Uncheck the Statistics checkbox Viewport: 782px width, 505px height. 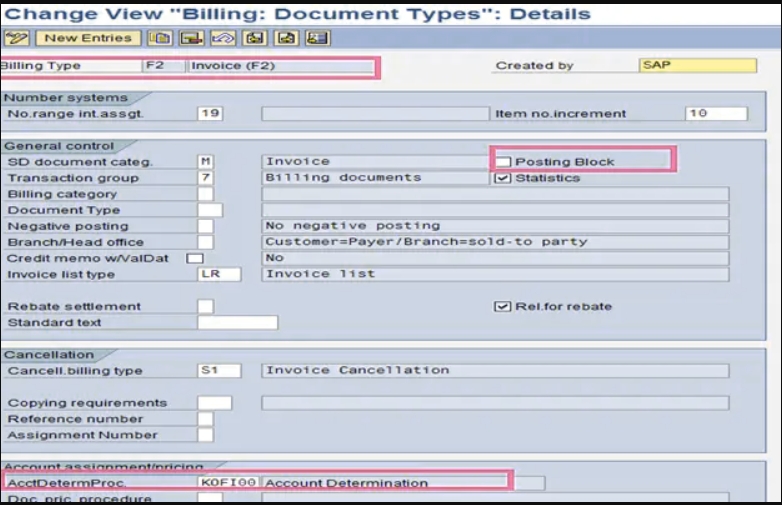coord(504,178)
